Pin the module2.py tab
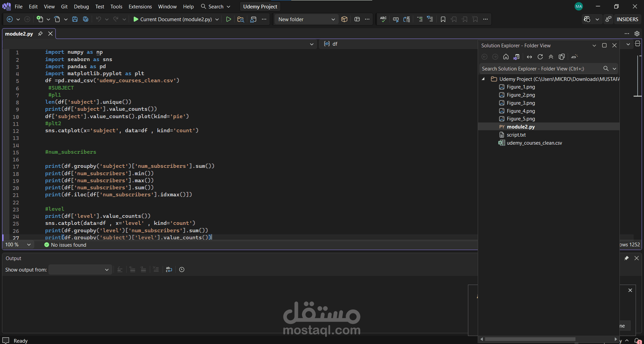644x344 pixels. coord(40,34)
